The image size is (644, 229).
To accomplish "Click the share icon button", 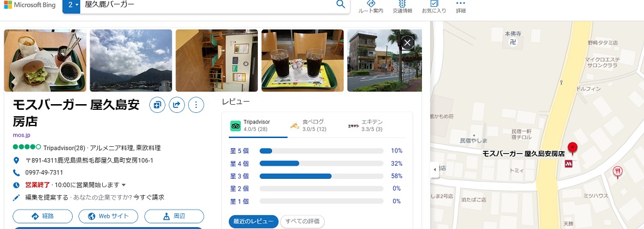I will 177,105.
